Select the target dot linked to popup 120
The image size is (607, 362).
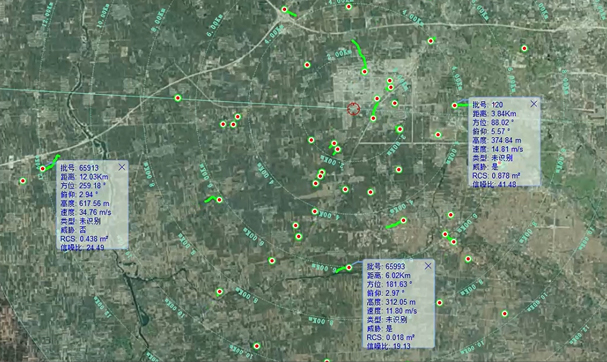[454, 105]
